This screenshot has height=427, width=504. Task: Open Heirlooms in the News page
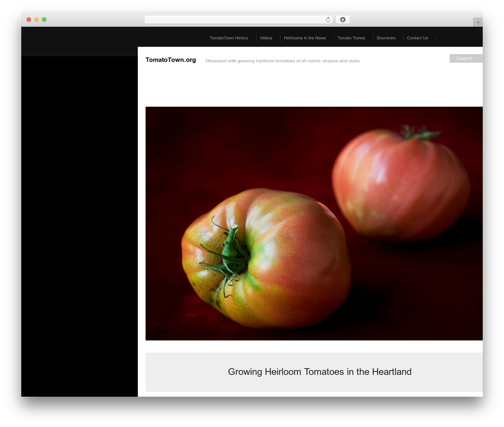click(x=305, y=38)
